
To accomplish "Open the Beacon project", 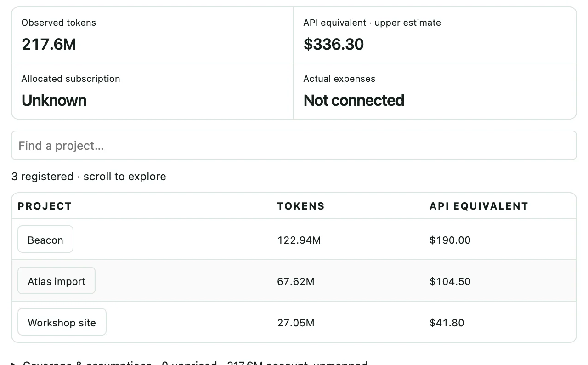I will pos(45,239).
